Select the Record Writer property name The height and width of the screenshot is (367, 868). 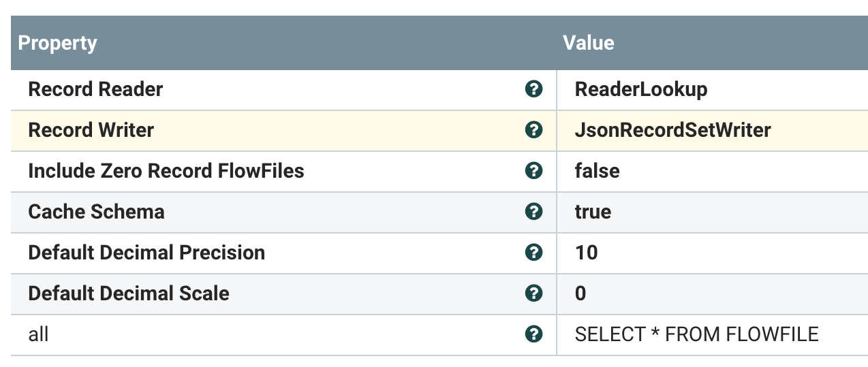(91, 130)
